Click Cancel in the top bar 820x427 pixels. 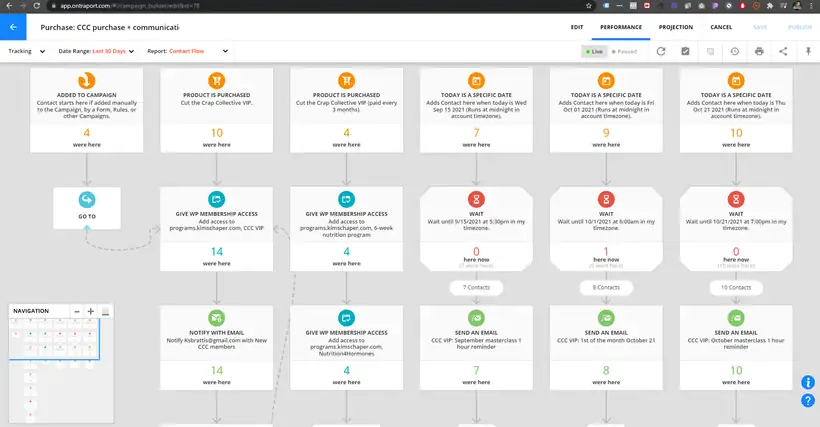click(721, 27)
